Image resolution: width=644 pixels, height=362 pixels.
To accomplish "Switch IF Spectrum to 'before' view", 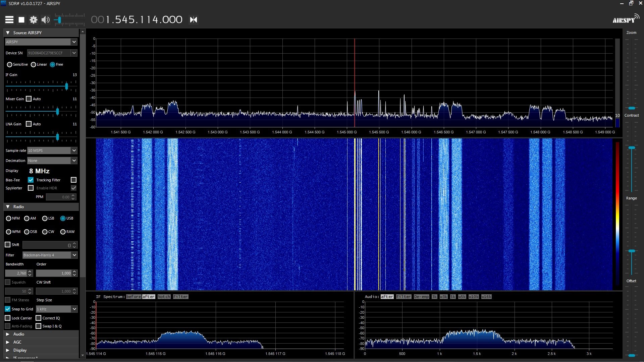I will [133, 297].
